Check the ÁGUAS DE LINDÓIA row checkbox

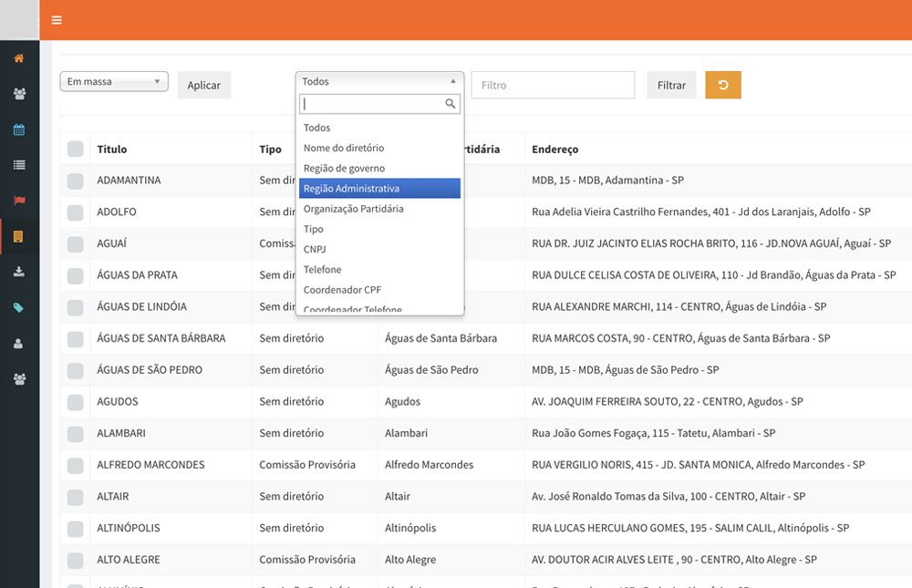pyautogui.click(x=75, y=307)
